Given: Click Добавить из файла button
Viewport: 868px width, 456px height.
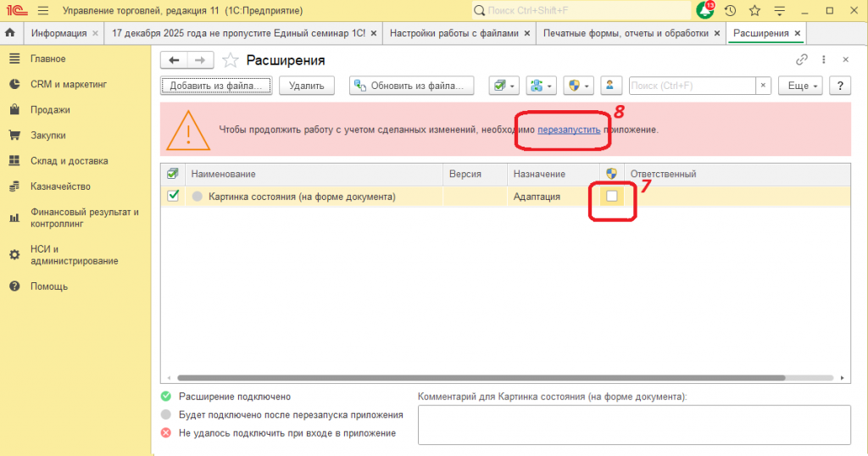Looking at the screenshot, I should tap(216, 86).
